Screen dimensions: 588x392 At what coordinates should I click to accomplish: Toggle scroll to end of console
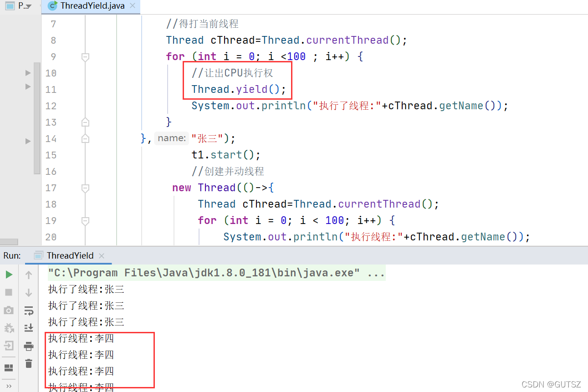pos(29,328)
